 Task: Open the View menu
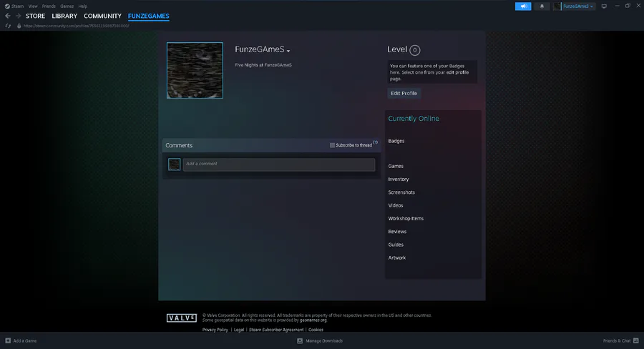[x=33, y=6]
